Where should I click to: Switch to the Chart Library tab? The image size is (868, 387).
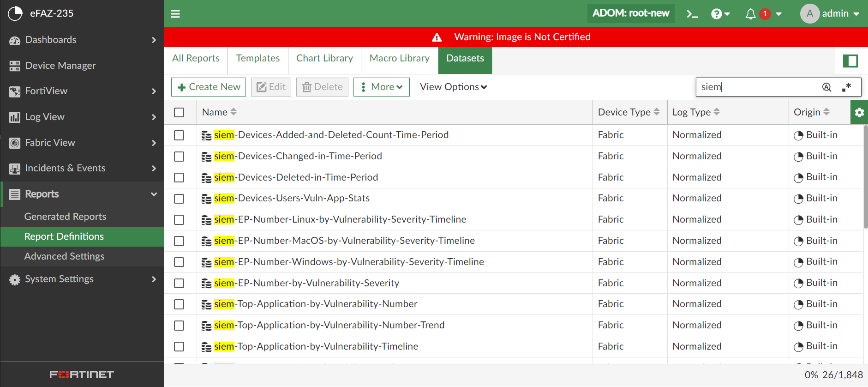point(324,58)
